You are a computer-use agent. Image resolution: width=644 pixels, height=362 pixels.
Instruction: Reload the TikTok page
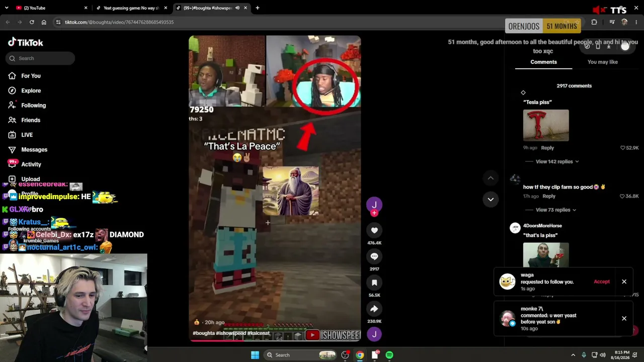pos(32,22)
